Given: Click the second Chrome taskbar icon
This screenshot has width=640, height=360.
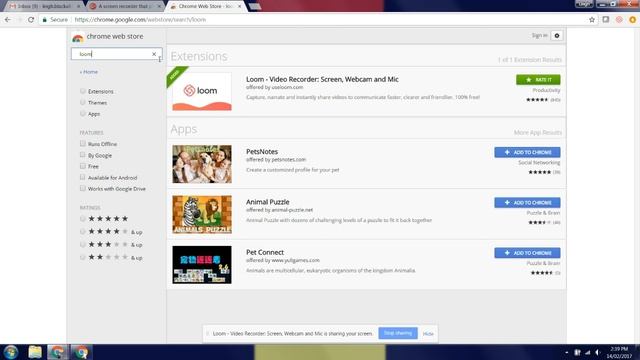Looking at the screenshot, I should click(81, 352).
